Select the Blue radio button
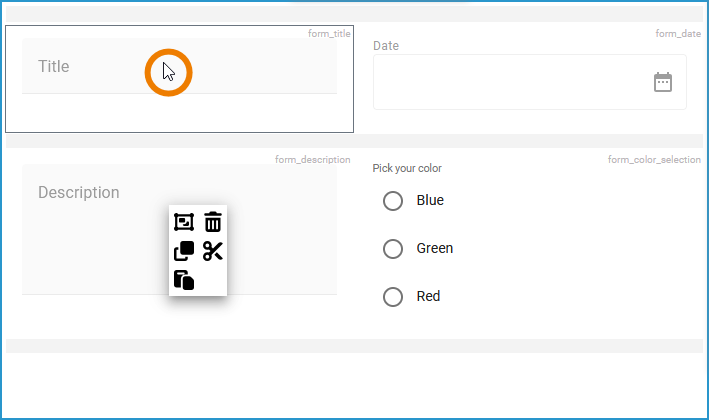The width and height of the screenshot is (709, 420). point(393,201)
